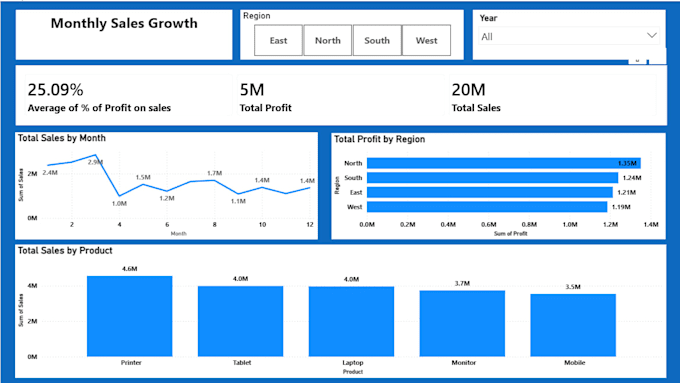The height and width of the screenshot is (383, 680).
Task: Click the Printer bar in sales chart
Action: (130, 316)
